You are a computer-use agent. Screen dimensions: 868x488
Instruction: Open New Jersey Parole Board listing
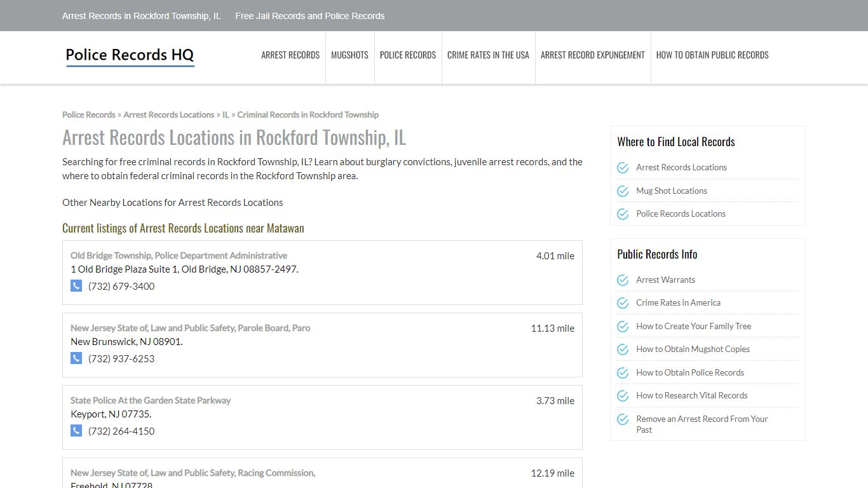pyautogui.click(x=191, y=328)
